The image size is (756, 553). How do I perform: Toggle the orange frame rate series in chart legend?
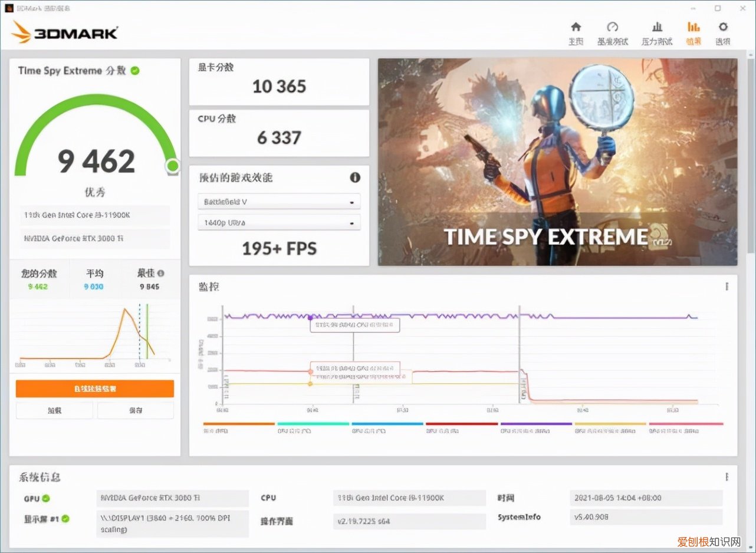239,423
